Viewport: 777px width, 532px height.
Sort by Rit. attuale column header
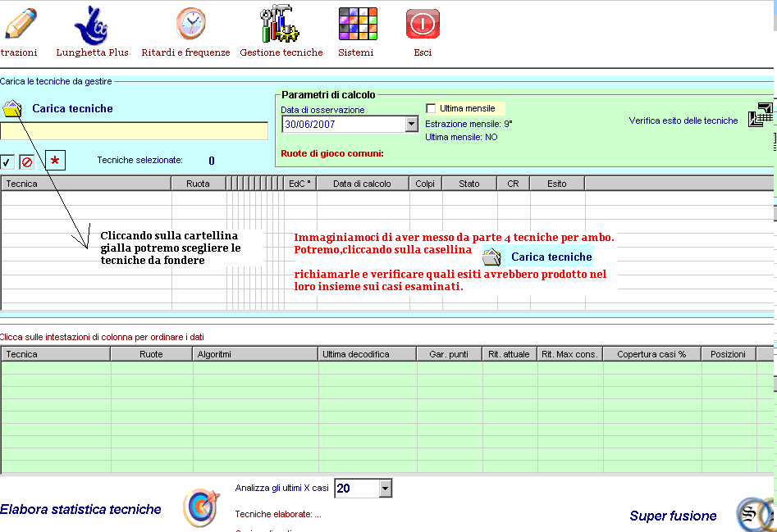click(x=510, y=354)
